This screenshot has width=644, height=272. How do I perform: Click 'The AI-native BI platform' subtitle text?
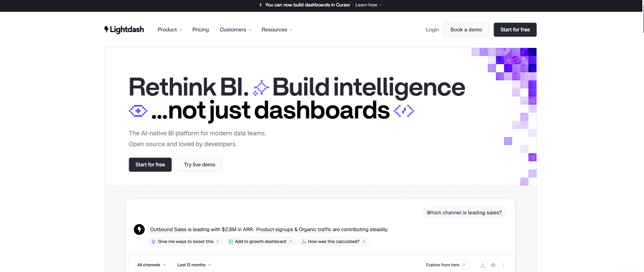197,133
